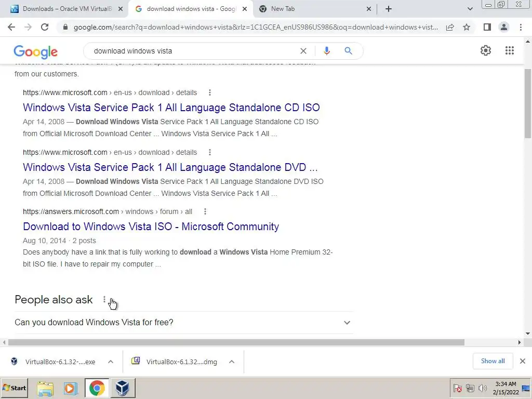Open the media player taskbar icon

coord(70,388)
